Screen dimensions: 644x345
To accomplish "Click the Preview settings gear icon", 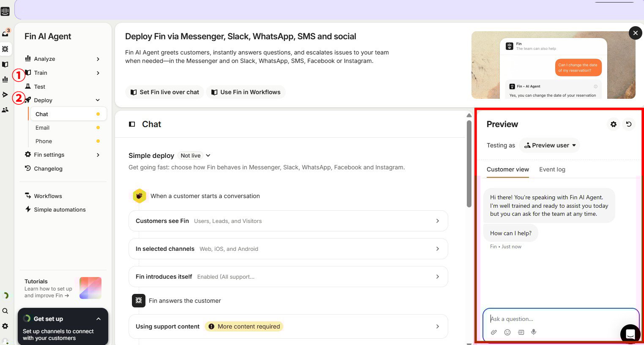I will click(x=613, y=124).
